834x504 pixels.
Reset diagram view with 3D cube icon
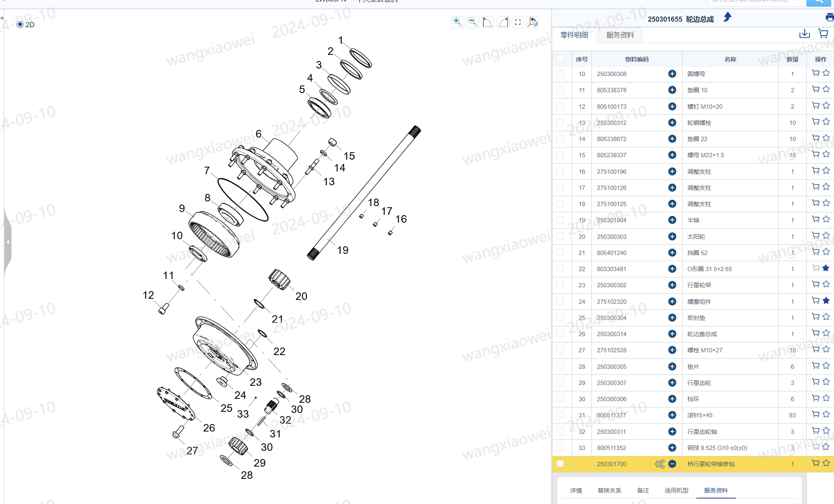[x=533, y=22]
